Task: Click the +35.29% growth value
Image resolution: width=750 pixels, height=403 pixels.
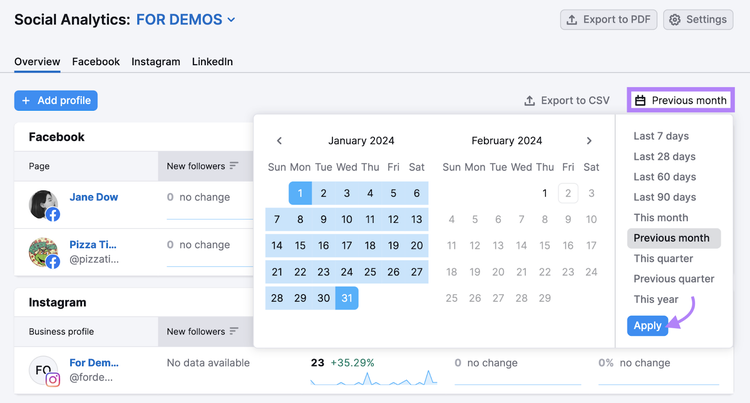Action: 353,363
